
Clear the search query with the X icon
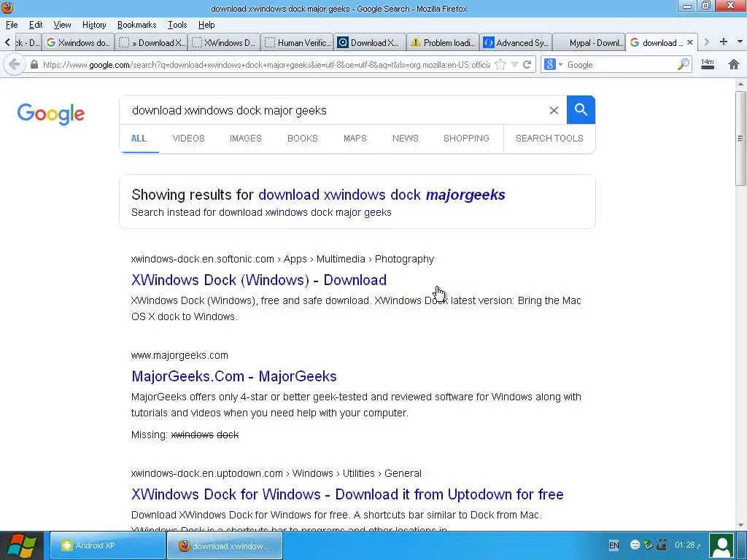pos(554,111)
